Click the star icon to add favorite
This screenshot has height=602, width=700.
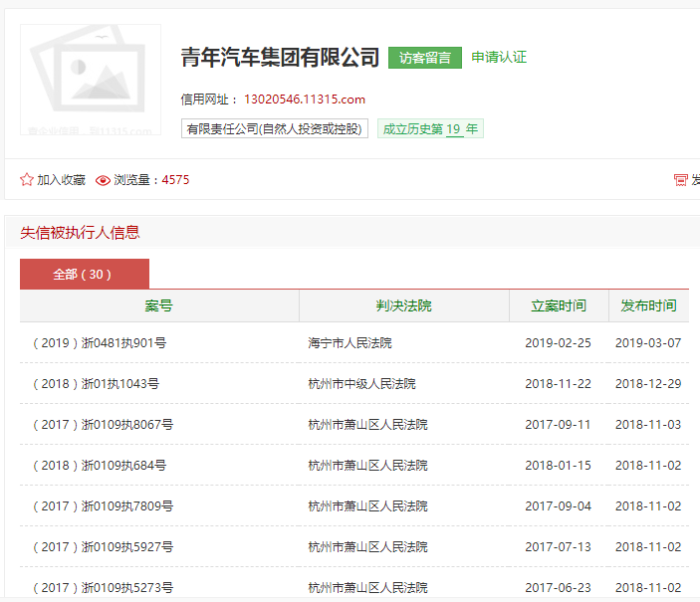(x=27, y=179)
